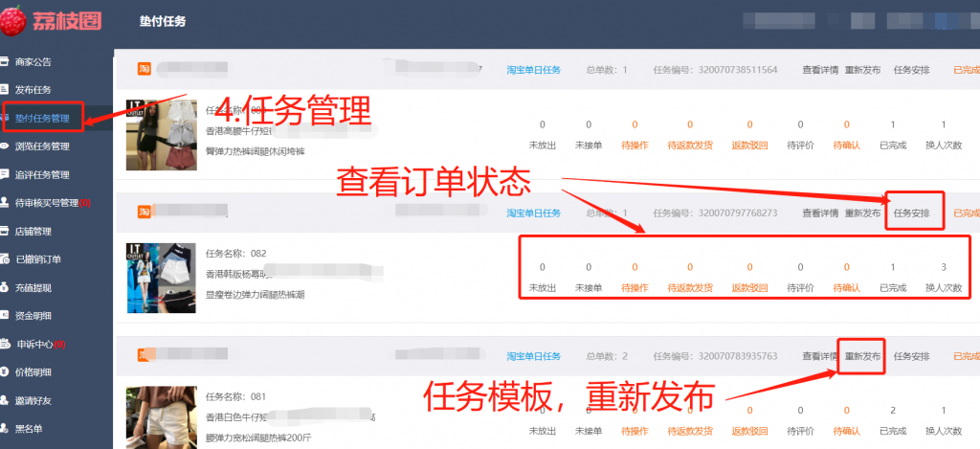Open 追评任务管理 menu item
Screen dimensions: 980x449
click(42, 174)
